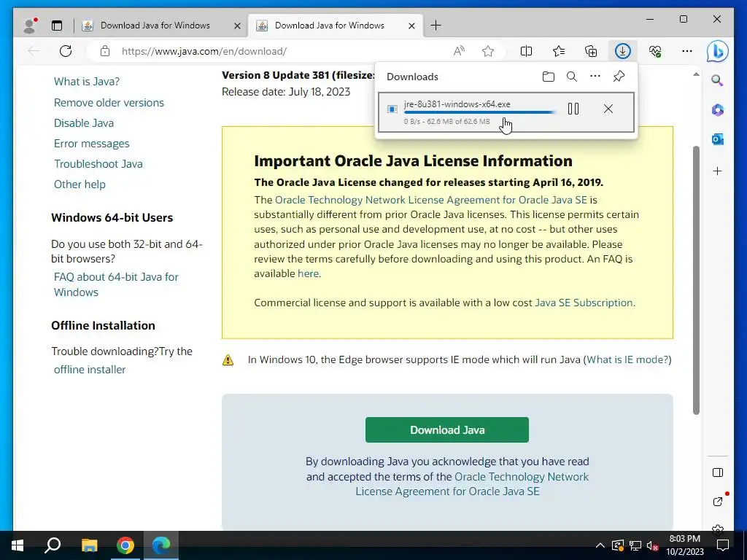Open FAQ about 64-bit Java link
Screen dimensions: 747x560
click(x=116, y=284)
